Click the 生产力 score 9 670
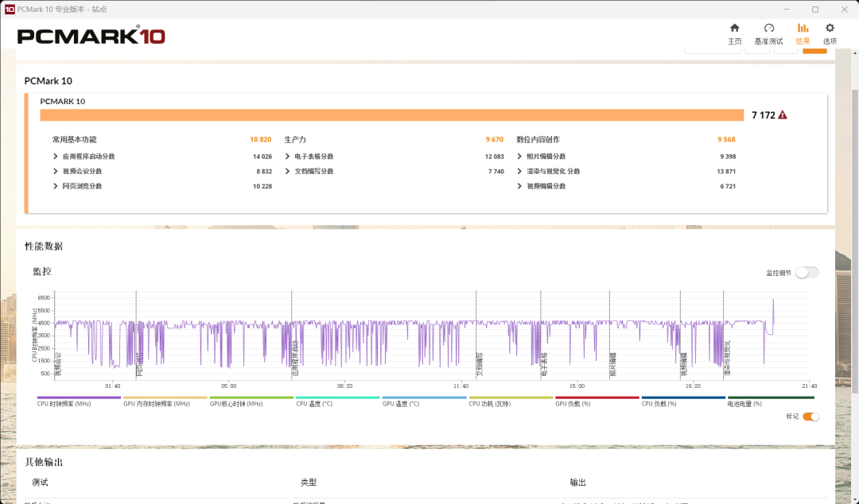The width and height of the screenshot is (859, 504). [494, 140]
